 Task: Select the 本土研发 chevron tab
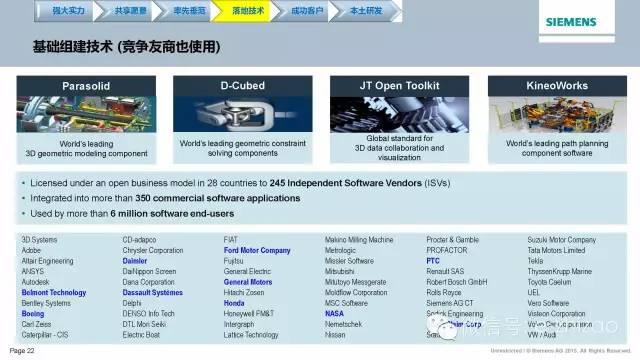[x=365, y=11]
